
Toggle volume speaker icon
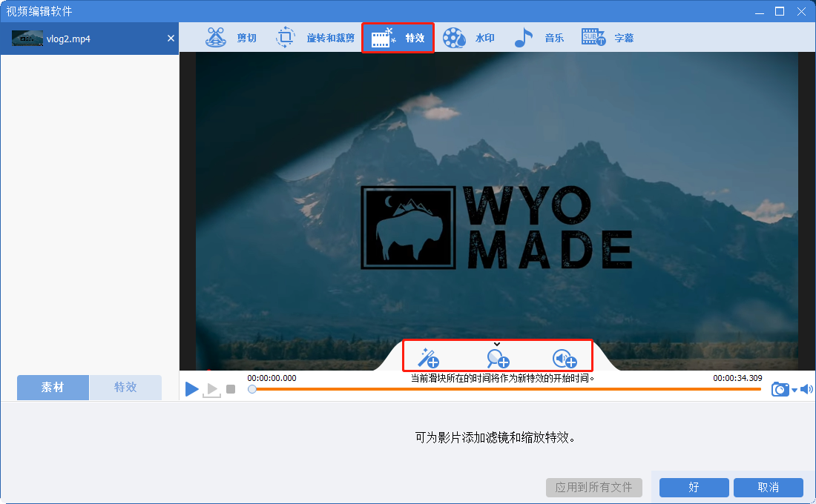point(806,389)
